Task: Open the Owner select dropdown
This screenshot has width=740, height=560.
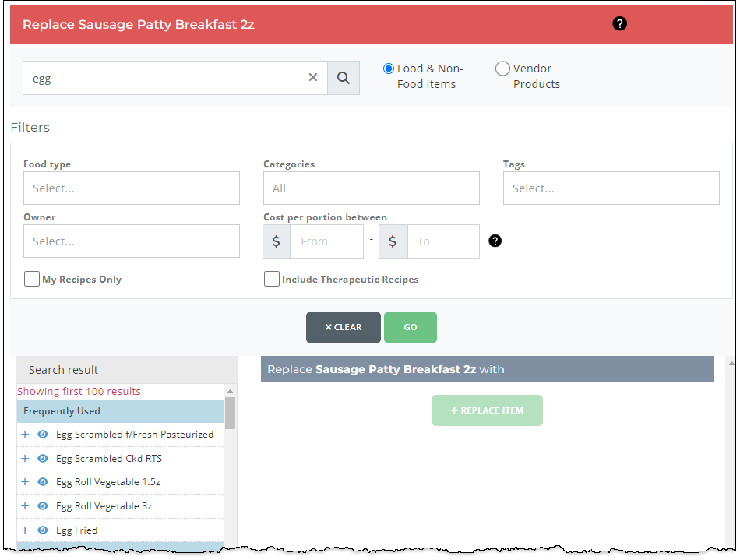Action: (131, 241)
